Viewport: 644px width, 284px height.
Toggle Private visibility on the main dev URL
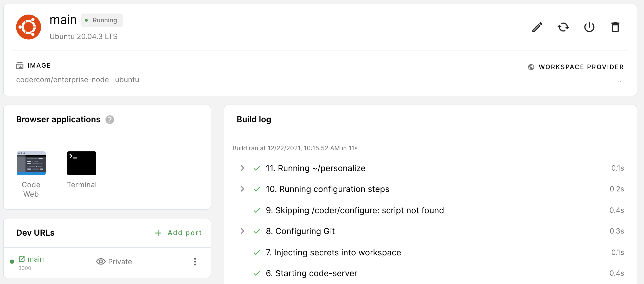click(x=114, y=262)
